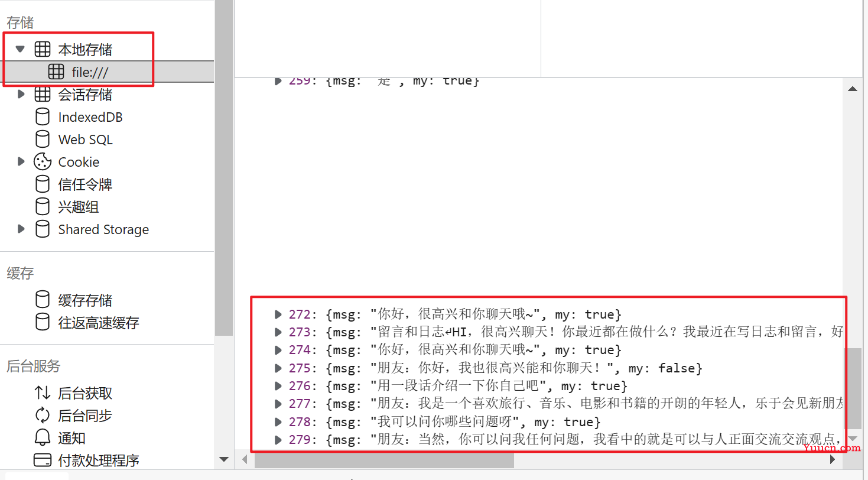Click the preview pane vertical scrollbar thumb
Image resolution: width=868 pixels, height=480 pixels.
tap(853, 388)
